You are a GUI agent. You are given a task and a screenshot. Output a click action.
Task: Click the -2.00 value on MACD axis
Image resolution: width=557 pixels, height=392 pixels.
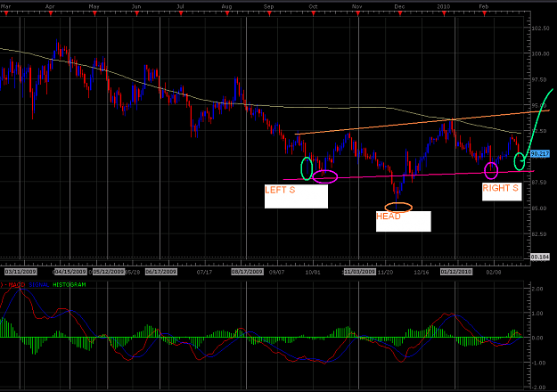coord(537,387)
